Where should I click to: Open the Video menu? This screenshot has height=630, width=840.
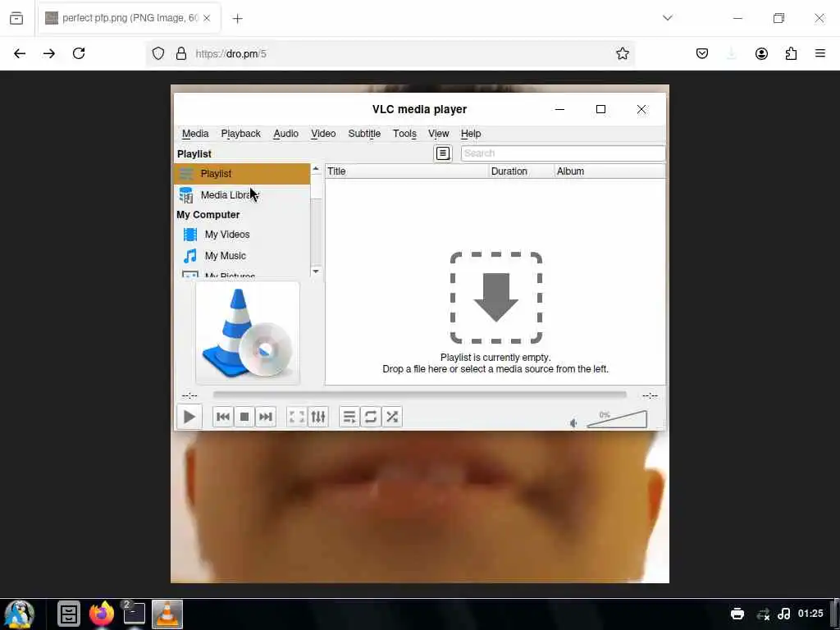coord(323,134)
